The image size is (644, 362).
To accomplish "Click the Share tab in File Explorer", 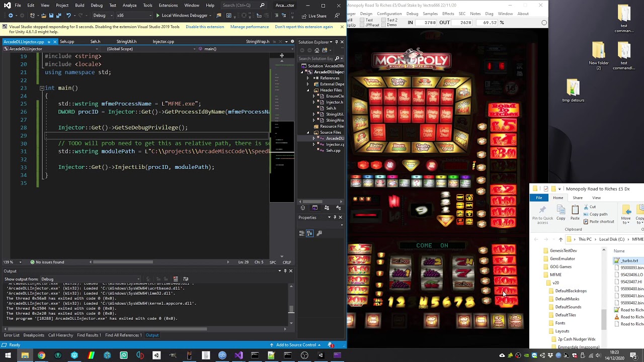I will (578, 198).
